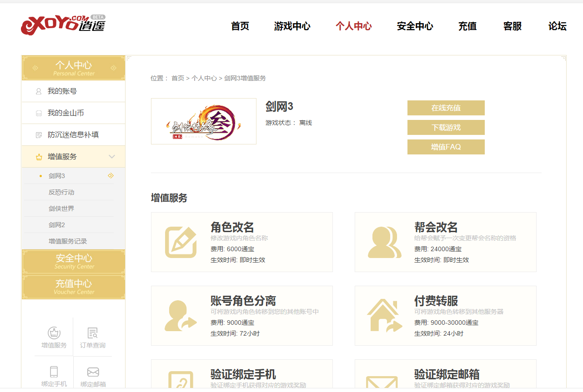This screenshot has width=583, height=392.
Task: Go to 充值 in the top navigation
Action: coord(467,26)
